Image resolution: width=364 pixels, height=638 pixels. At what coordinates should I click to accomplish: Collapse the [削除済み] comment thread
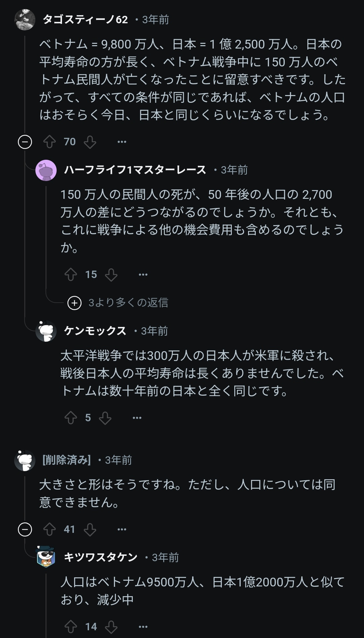coord(25,529)
